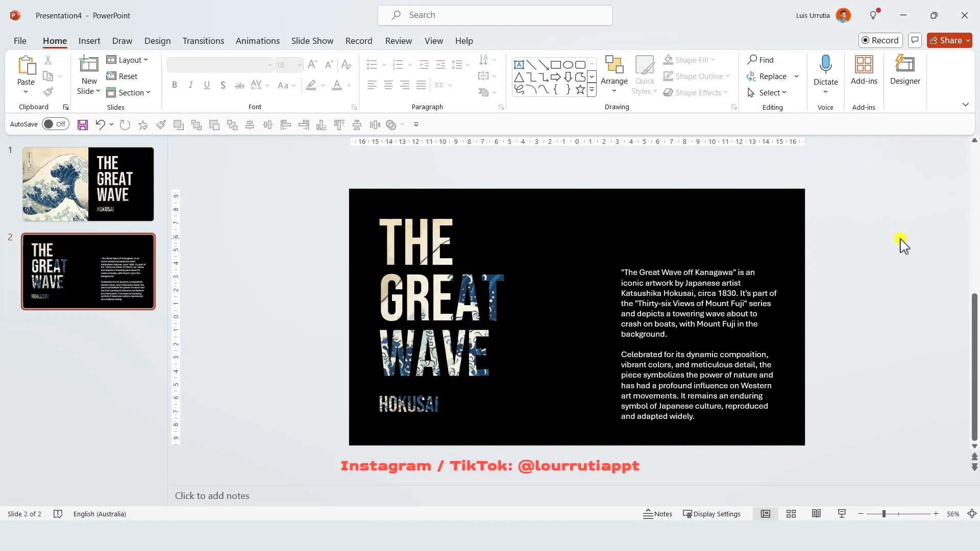Image resolution: width=980 pixels, height=551 pixels.
Task: Select the text box shape in gallery
Action: pyautogui.click(x=519, y=65)
